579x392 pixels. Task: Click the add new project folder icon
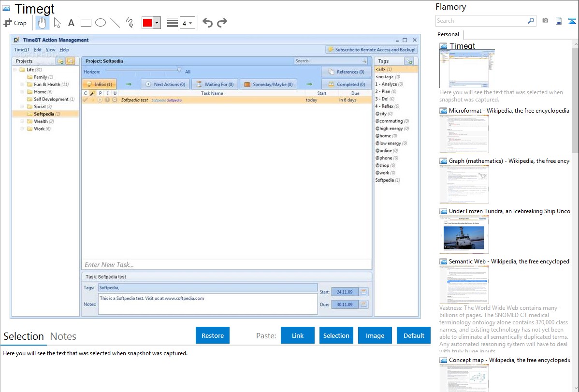[x=60, y=61]
